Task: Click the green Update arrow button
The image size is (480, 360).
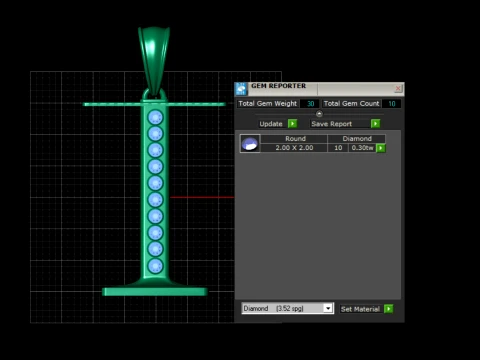Action: pyautogui.click(x=292, y=124)
